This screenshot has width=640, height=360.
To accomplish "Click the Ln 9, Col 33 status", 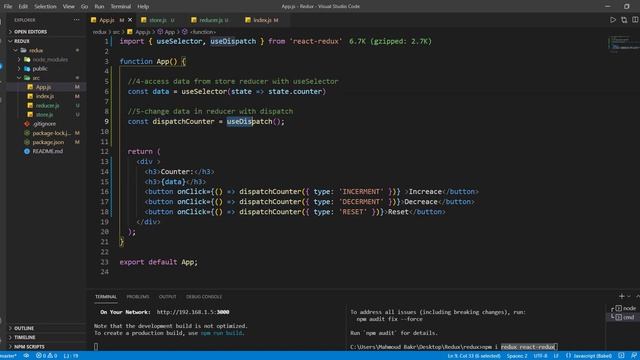I will click(x=474, y=356).
